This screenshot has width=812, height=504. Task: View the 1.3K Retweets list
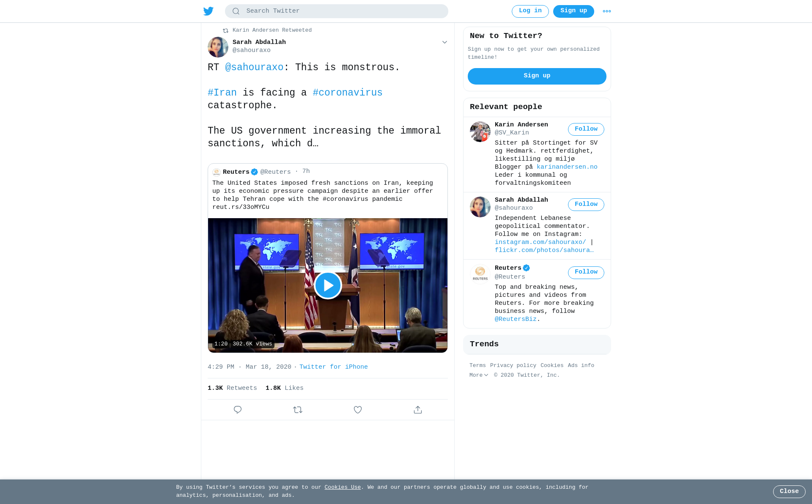pyautogui.click(x=232, y=388)
